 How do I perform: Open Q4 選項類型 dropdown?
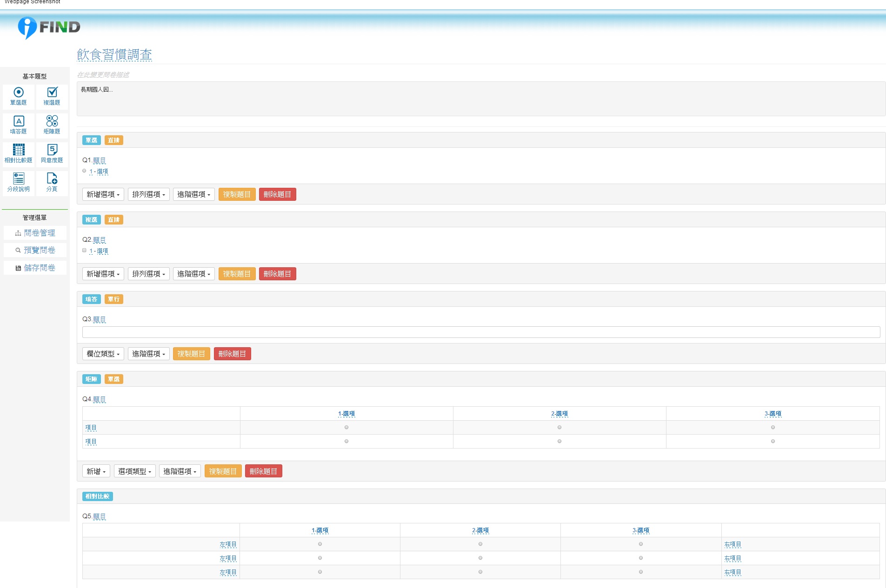click(x=135, y=471)
